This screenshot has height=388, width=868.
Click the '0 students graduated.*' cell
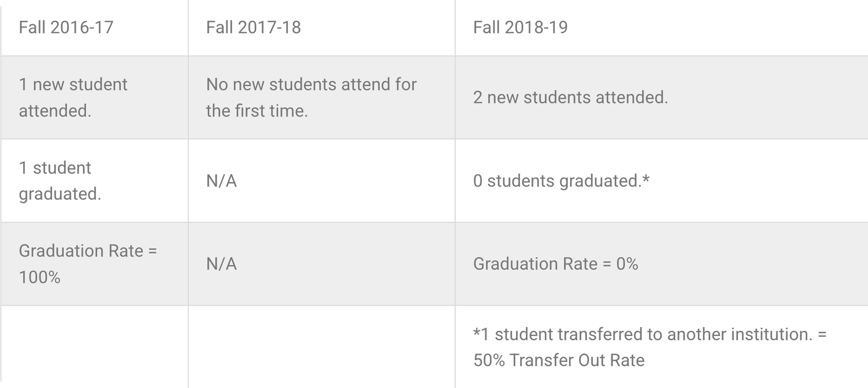(561, 181)
